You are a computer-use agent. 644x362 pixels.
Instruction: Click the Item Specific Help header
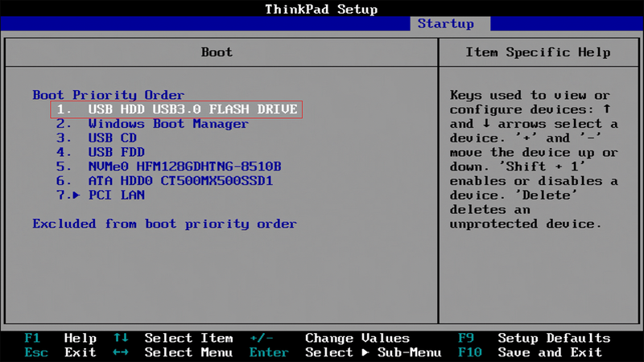tap(538, 52)
